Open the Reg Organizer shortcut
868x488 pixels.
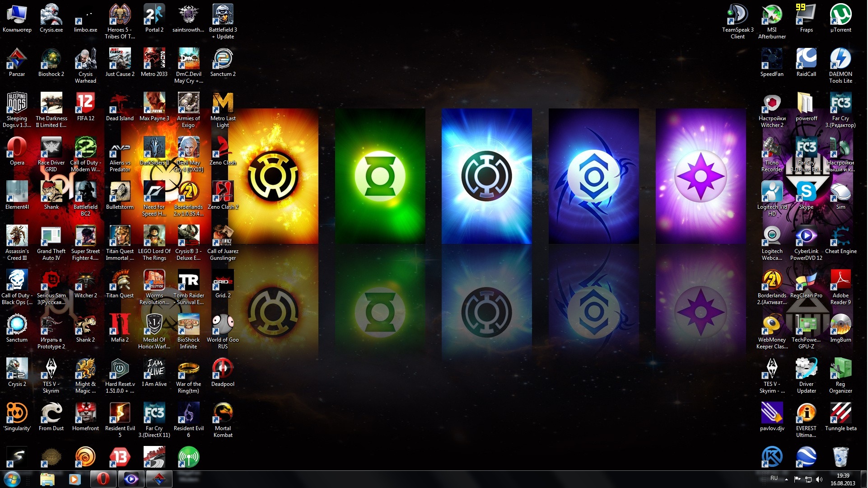[840, 376]
